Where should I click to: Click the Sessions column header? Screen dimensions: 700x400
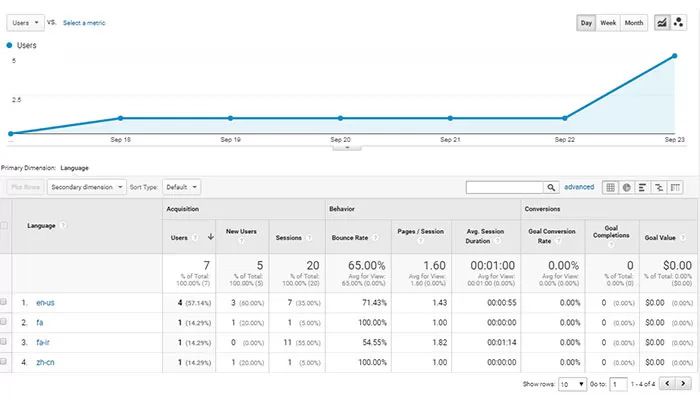tap(289, 238)
